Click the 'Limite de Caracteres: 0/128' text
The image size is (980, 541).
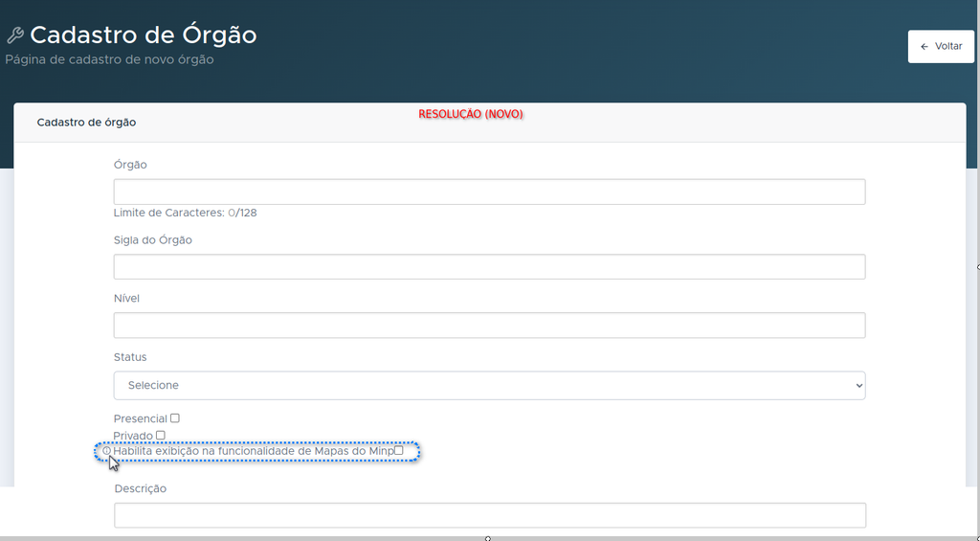185,213
